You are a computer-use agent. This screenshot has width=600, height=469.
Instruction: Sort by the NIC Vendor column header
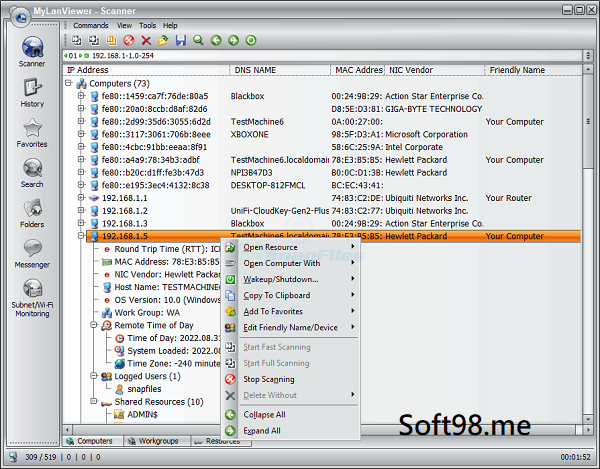click(434, 70)
